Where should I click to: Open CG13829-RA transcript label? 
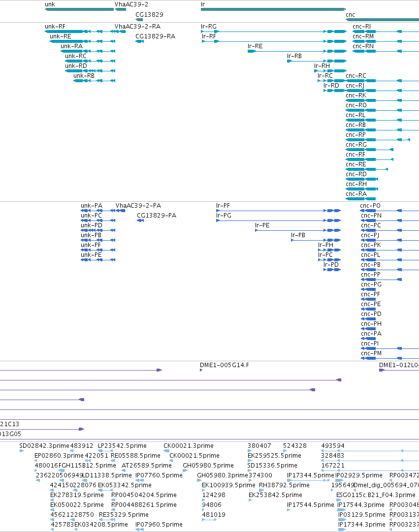156,36
